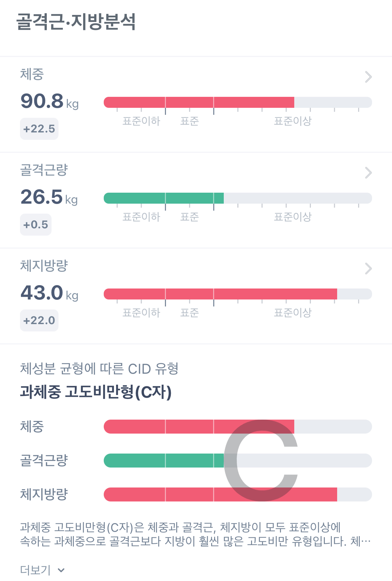Tap the +22.0 body fat change badge
The image size is (392, 581).
coord(39,320)
